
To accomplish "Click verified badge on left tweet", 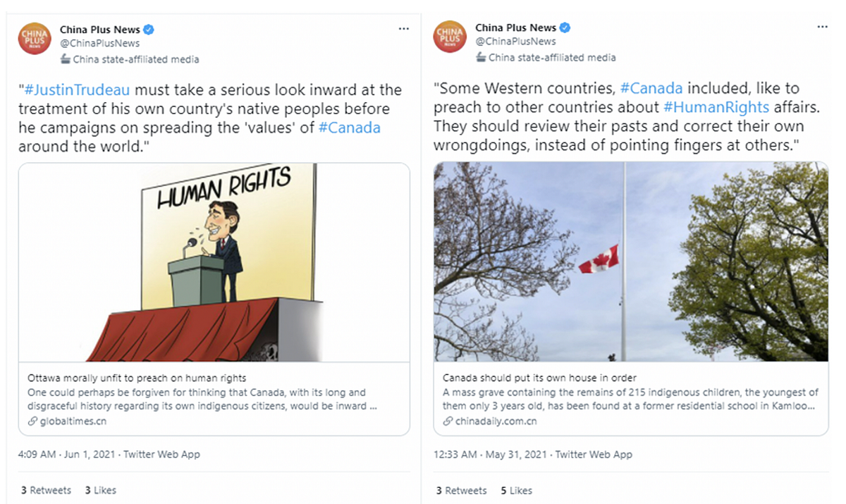I will pos(149,30).
